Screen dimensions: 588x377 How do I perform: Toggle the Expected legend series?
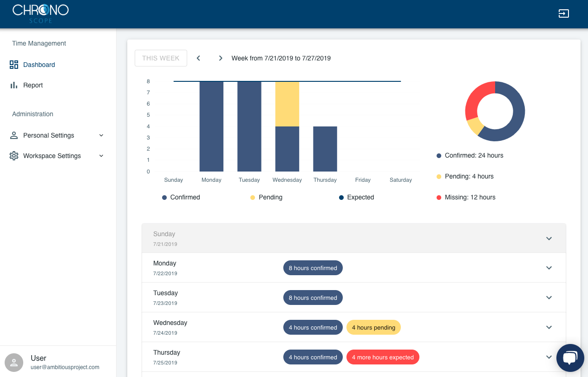pyautogui.click(x=356, y=197)
